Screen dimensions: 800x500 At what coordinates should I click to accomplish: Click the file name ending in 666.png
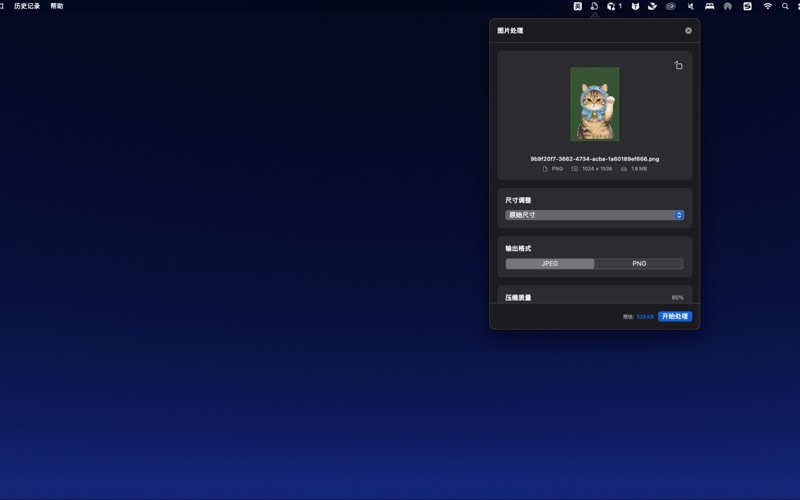point(594,159)
